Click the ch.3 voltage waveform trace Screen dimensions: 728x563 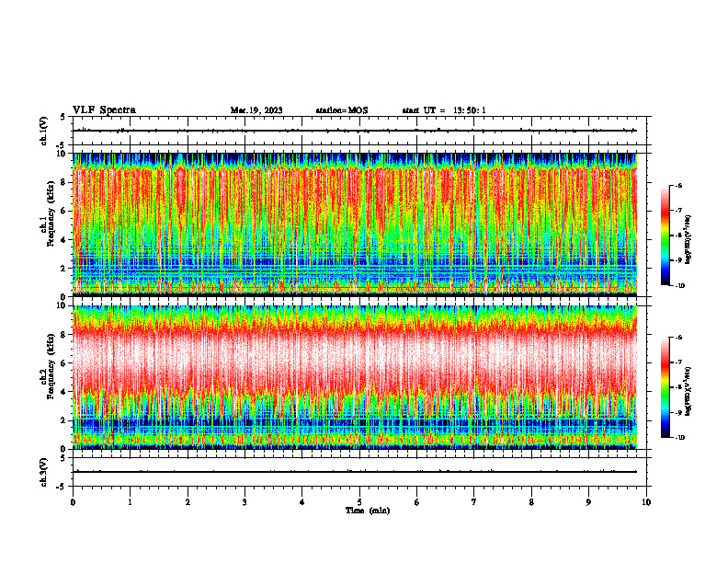(x=355, y=472)
